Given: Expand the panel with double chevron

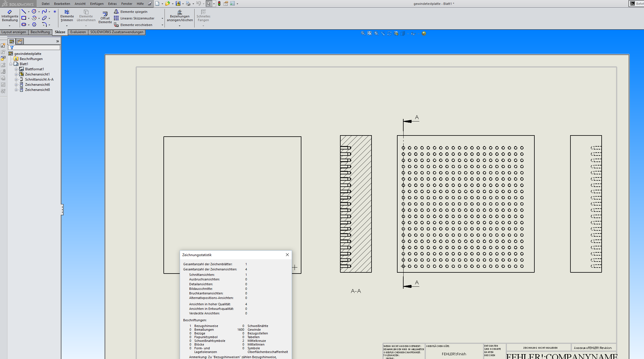Looking at the screenshot, I should (58, 41).
